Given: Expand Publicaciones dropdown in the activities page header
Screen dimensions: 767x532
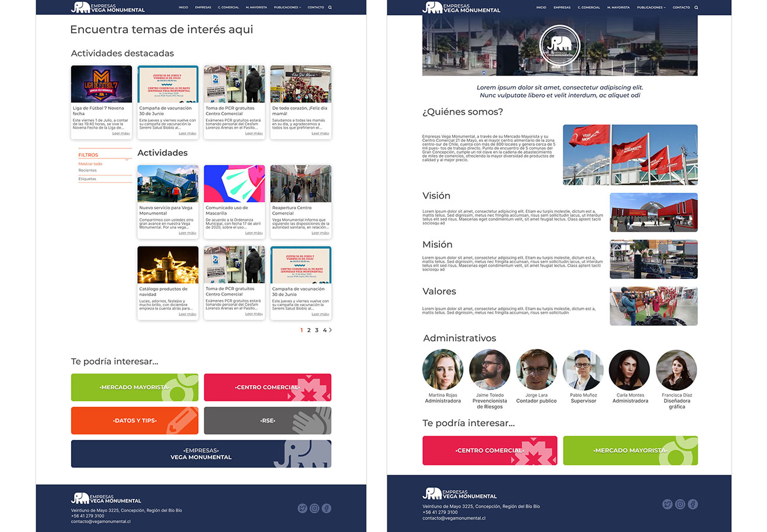Looking at the screenshot, I should pyautogui.click(x=287, y=8).
